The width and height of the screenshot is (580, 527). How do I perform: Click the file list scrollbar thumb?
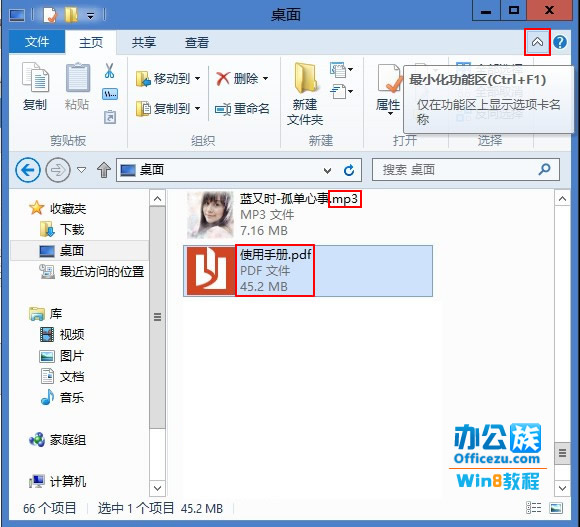[x=562, y=453]
